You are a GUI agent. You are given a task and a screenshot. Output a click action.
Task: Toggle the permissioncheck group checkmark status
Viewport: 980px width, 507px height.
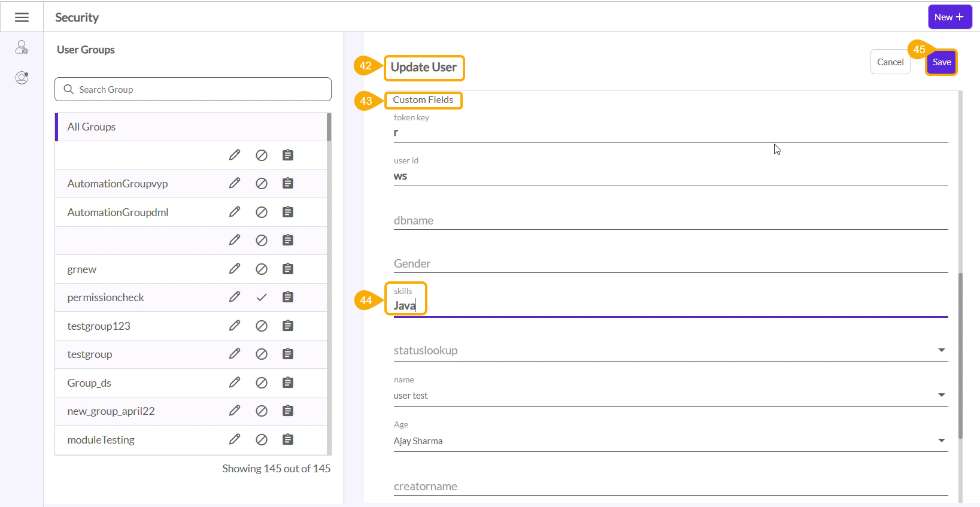tap(262, 297)
